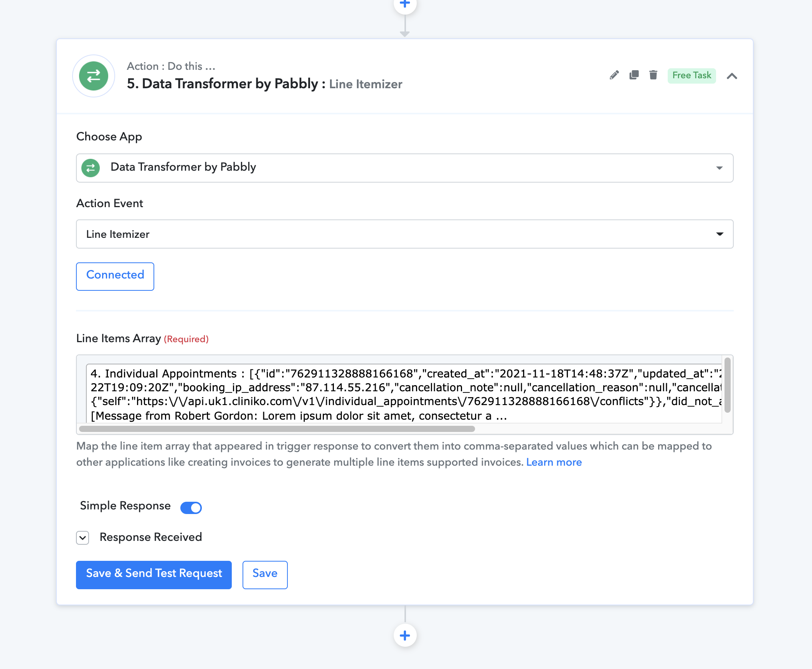Open the Choose App dropdown
Image resolution: width=812 pixels, height=669 pixels.
click(404, 168)
